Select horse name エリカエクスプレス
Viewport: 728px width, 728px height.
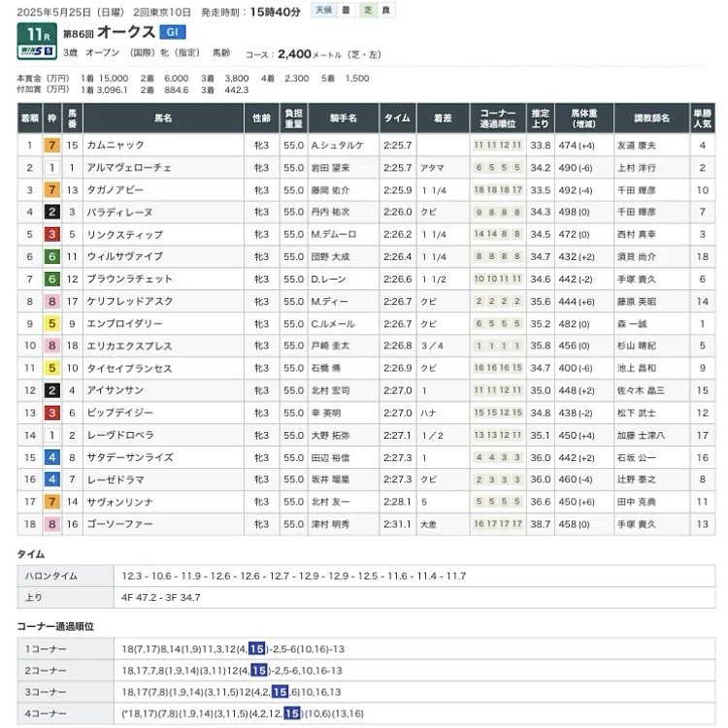(129, 346)
